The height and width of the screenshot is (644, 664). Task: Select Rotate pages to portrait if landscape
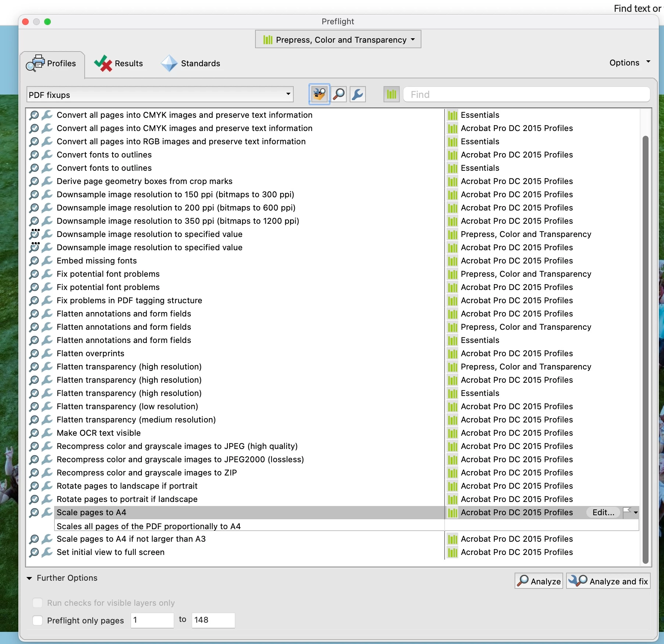pyautogui.click(x=127, y=499)
